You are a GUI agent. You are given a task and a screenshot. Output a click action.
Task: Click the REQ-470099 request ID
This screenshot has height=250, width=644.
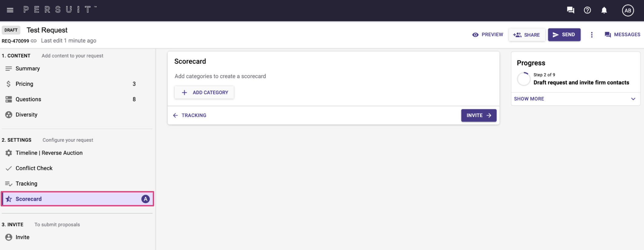tap(15, 41)
